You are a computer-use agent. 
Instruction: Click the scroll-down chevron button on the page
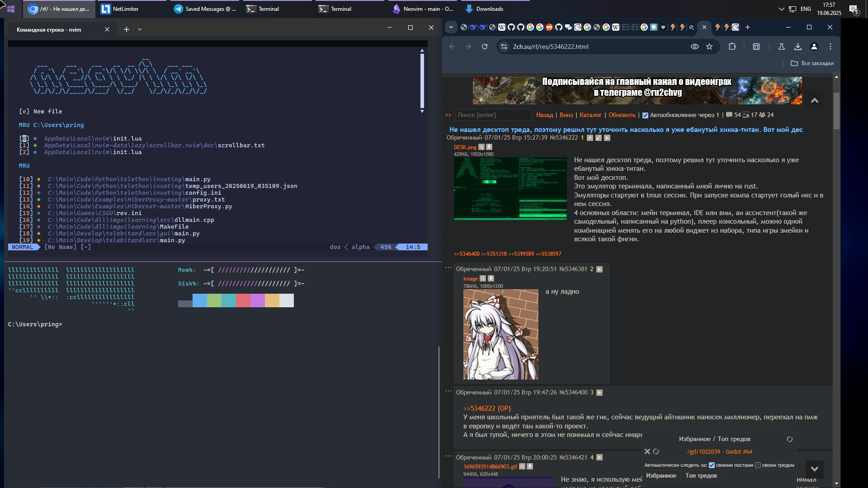(x=815, y=469)
